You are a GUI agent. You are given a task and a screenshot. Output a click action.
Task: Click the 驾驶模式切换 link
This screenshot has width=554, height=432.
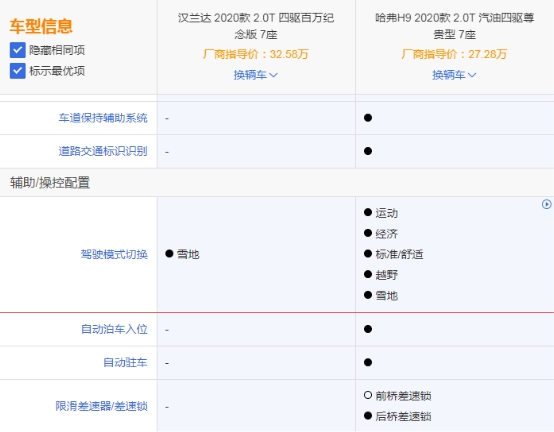pos(114,254)
